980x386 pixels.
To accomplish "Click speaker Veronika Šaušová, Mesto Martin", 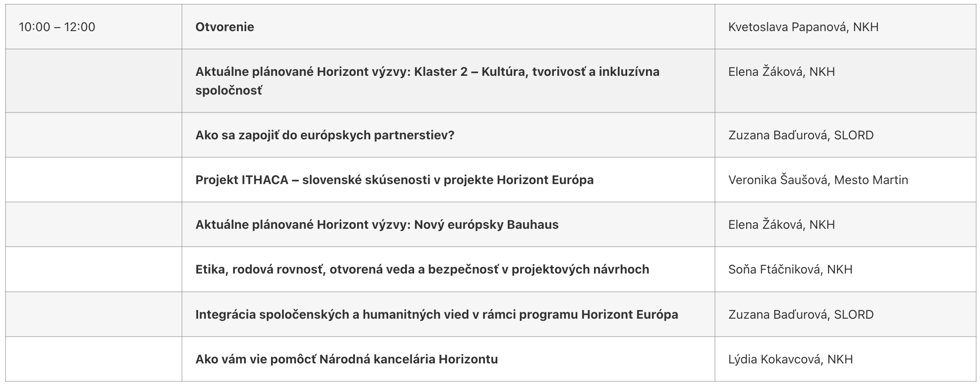I will click(818, 180).
